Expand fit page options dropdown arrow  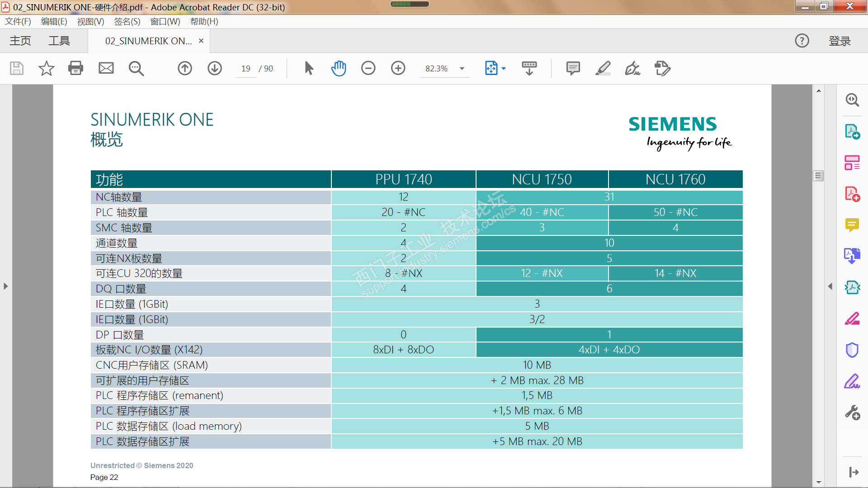coord(504,69)
